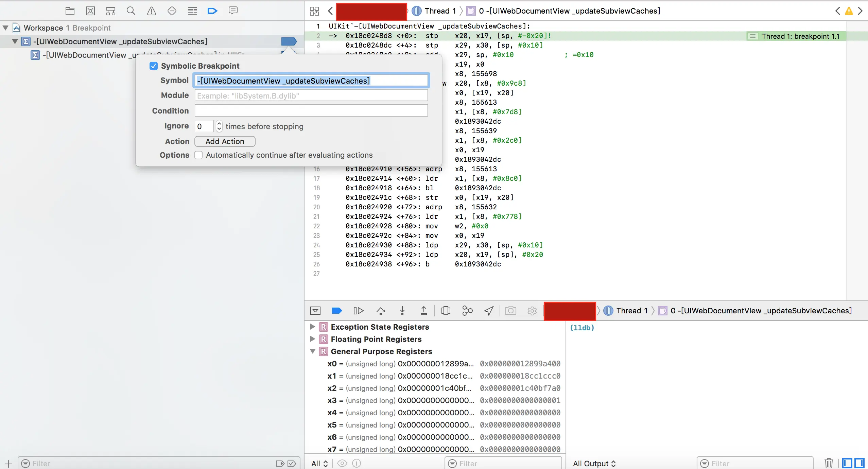The width and height of the screenshot is (868, 469).
Task: Click Simulate Location arrow icon
Action: tap(489, 311)
